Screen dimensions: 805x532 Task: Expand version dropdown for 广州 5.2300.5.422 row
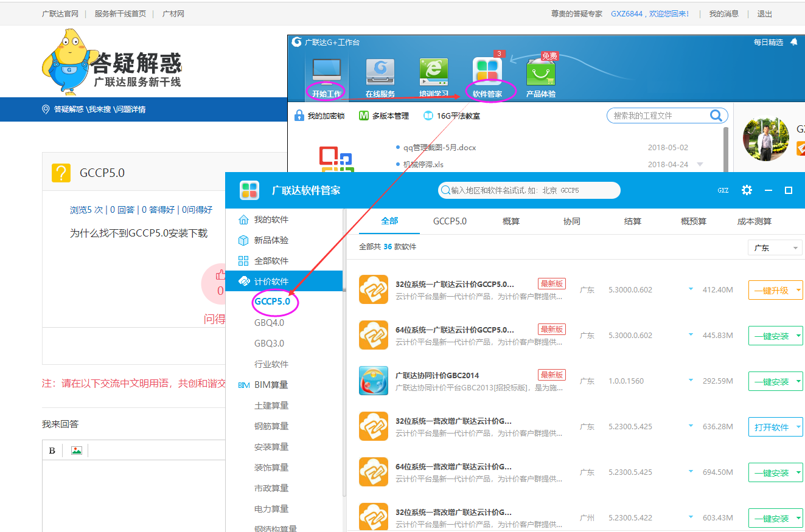coord(691,517)
